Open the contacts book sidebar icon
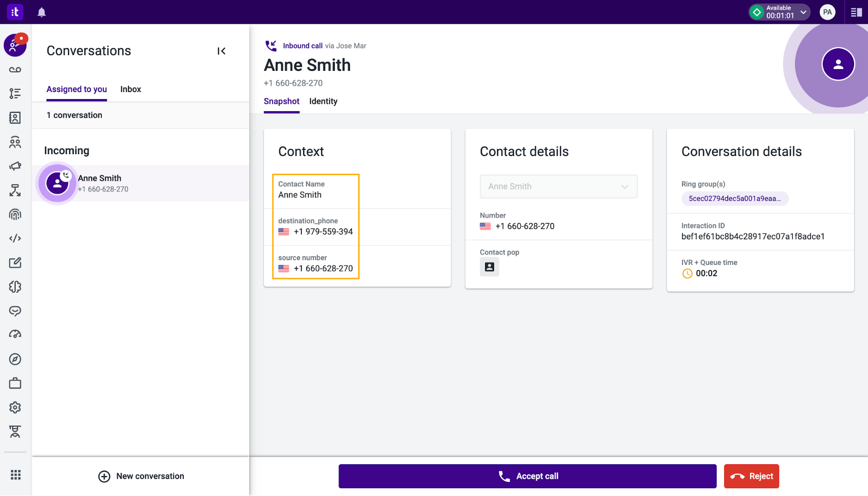 (15, 118)
